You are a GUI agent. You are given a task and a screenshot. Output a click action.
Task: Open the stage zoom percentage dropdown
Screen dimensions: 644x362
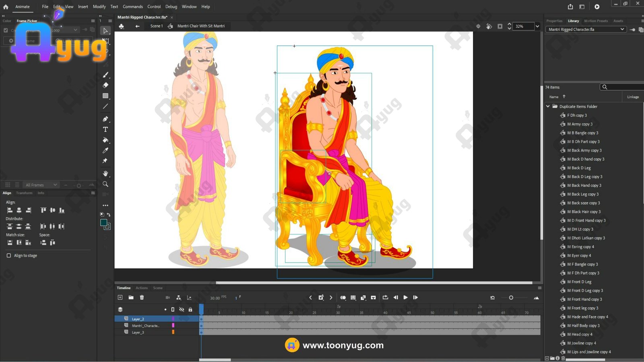coord(537,26)
